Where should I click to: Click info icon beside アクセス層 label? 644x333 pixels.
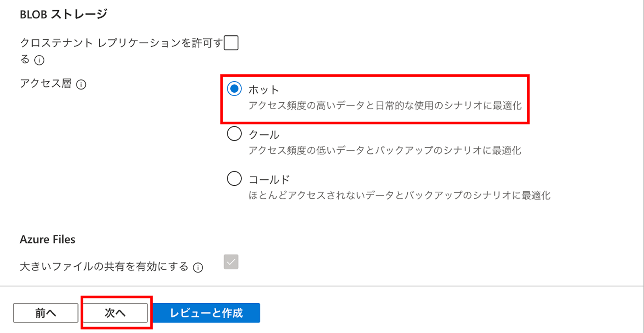pos(81,85)
